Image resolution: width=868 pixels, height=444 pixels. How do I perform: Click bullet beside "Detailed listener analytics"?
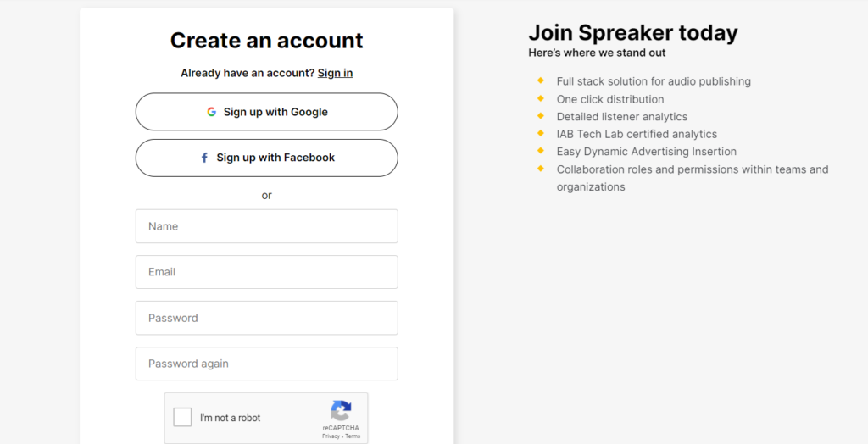[540, 116]
